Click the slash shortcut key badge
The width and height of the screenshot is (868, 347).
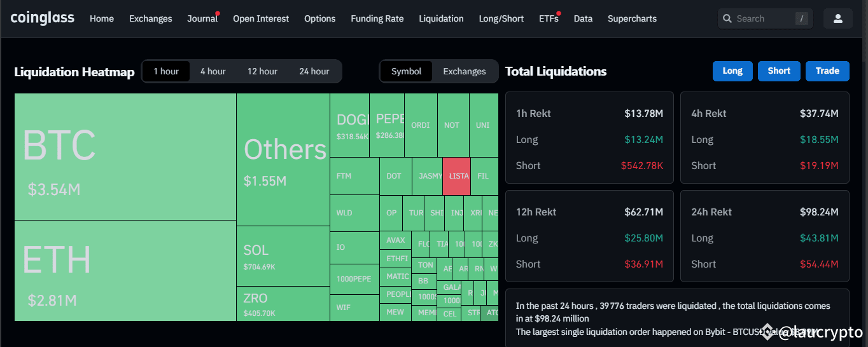(802, 18)
